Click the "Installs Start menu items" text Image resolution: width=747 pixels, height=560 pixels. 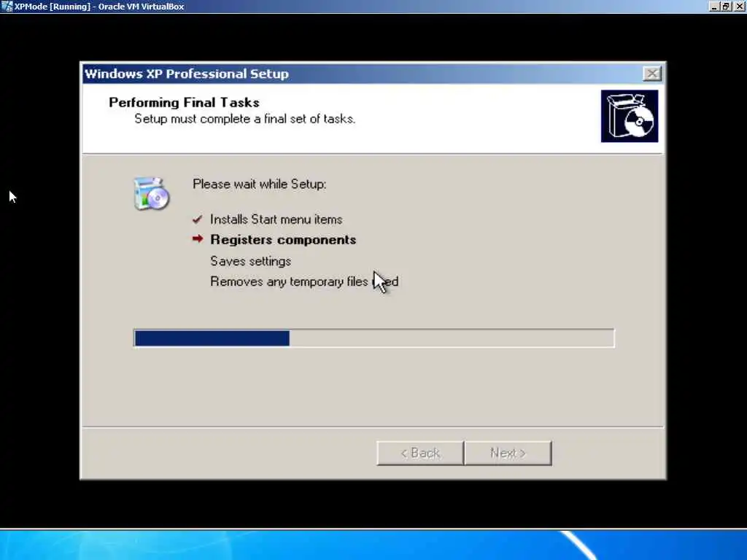tap(276, 219)
